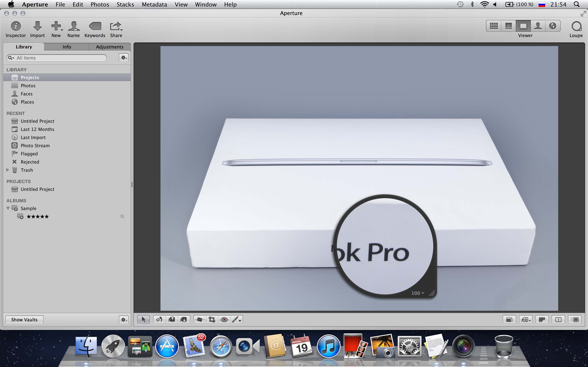588x367 pixels.
Task: Switch to Places view globe icon
Action: point(552,26)
